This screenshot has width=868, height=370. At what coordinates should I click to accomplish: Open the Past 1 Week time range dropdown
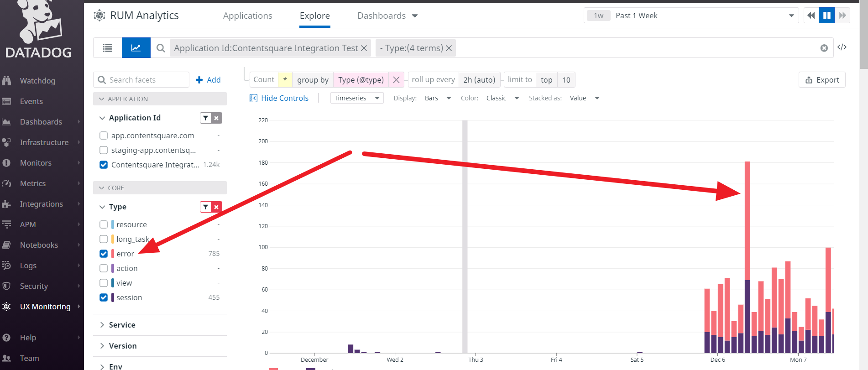[691, 16]
